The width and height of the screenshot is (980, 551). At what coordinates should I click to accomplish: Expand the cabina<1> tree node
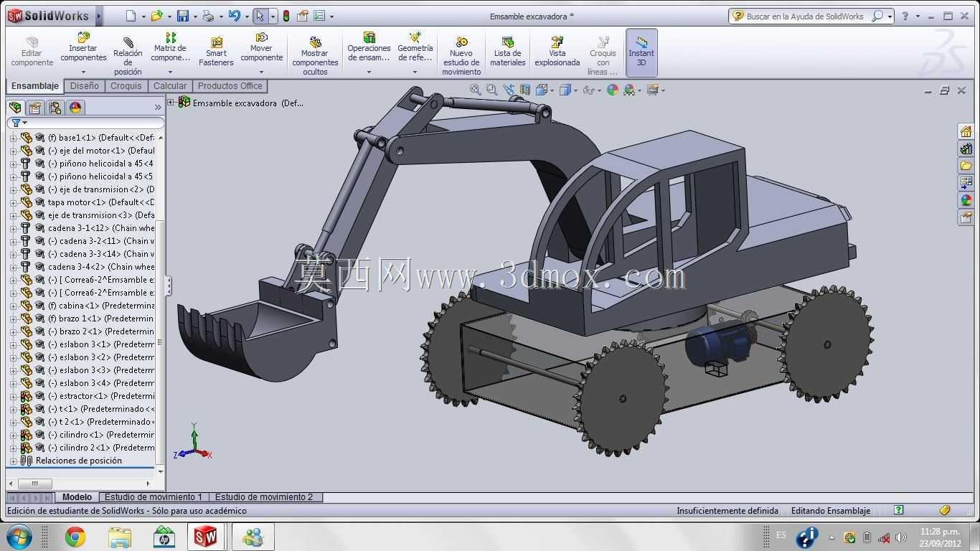click(x=13, y=306)
